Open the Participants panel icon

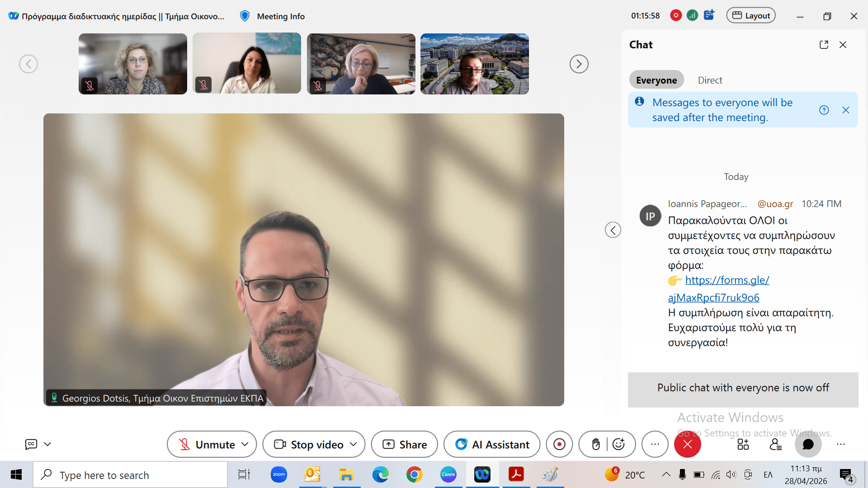coord(776,444)
